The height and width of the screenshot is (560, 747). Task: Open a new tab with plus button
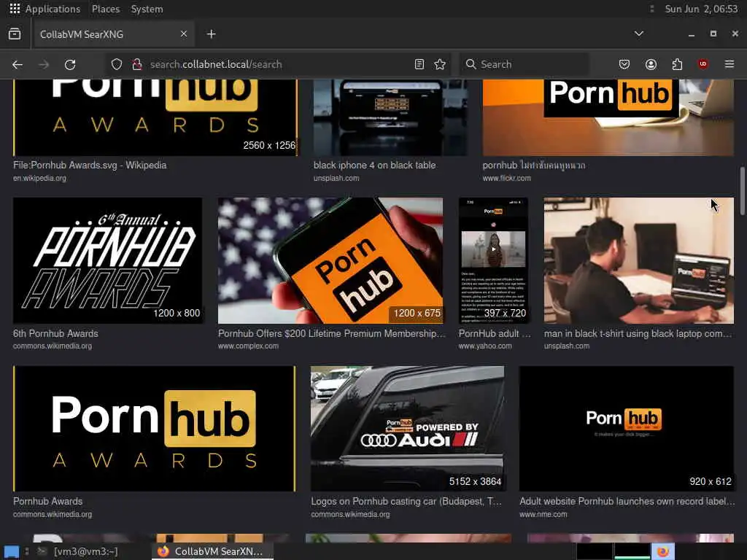211,34
